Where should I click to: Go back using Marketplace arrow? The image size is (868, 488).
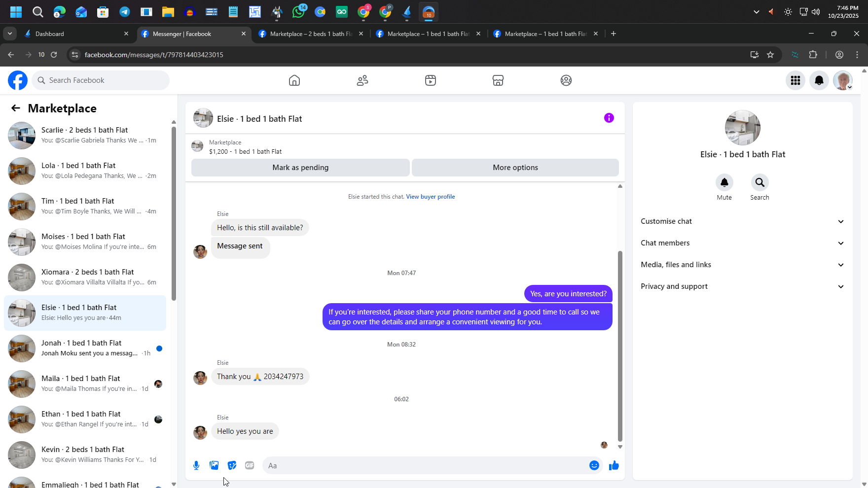[16, 108]
